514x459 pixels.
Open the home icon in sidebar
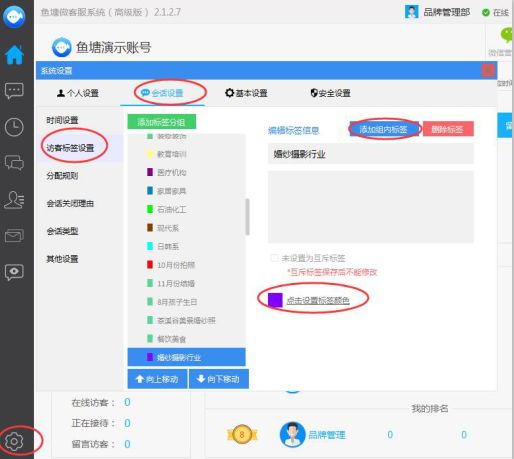14,54
